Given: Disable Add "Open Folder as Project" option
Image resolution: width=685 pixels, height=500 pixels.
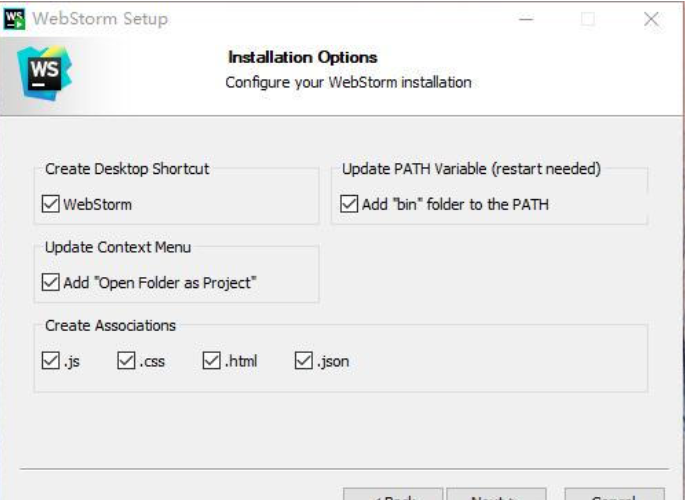Looking at the screenshot, I should (x=51, y=283).
